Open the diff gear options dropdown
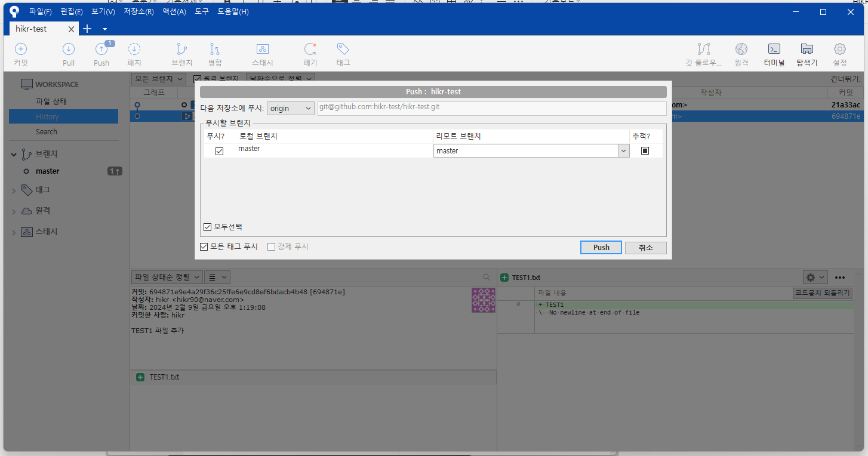 click(815, 277)
